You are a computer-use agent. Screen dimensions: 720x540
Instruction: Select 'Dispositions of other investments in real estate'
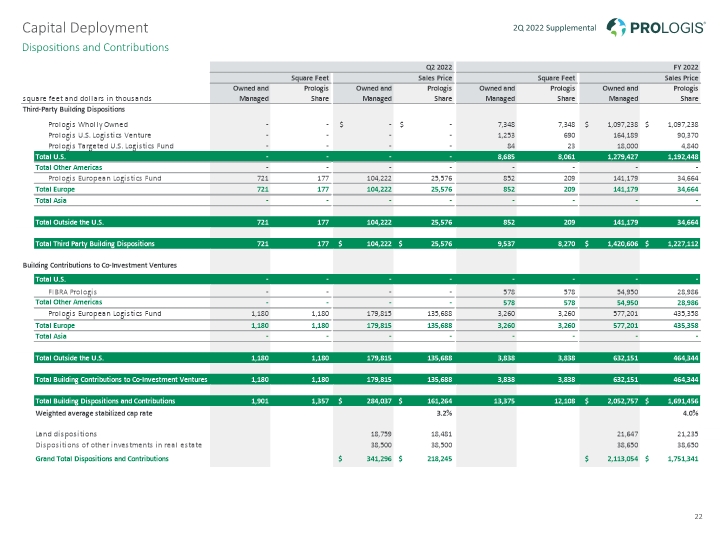pos(118,445)
